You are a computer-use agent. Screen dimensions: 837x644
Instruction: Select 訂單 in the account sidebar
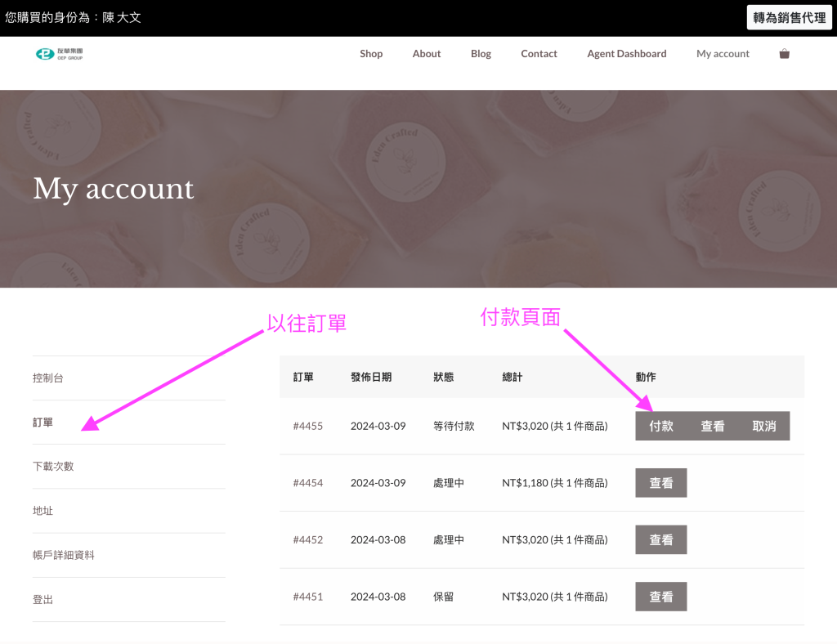pyautogui.click(x=43, y=423)
